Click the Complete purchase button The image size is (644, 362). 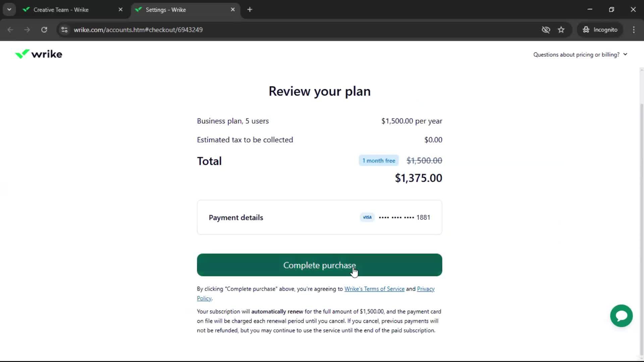pos(319,265)
